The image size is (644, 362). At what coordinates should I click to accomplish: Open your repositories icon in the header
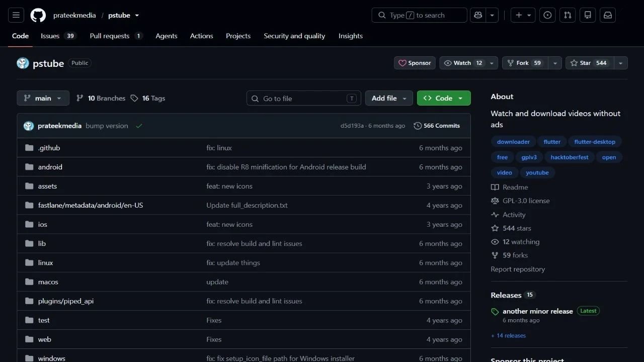[588, 15]
